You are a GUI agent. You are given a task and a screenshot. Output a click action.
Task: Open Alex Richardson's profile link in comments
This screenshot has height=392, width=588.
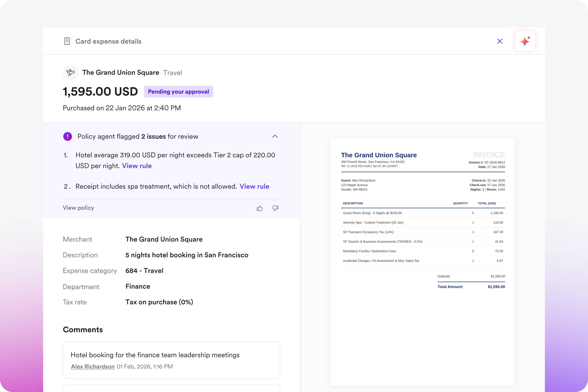(93, 367)
